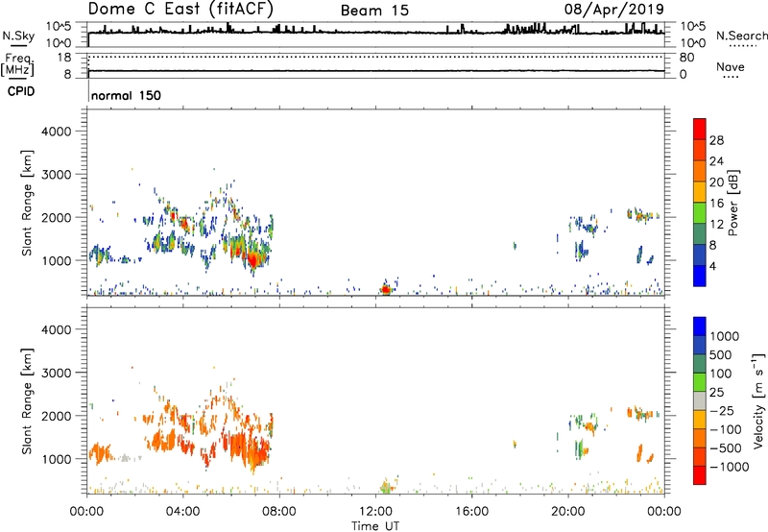Screen dimensions: 768x532
Task: Click the velocity panel 'Slant Range [km]' label
Action: [27, 400]
